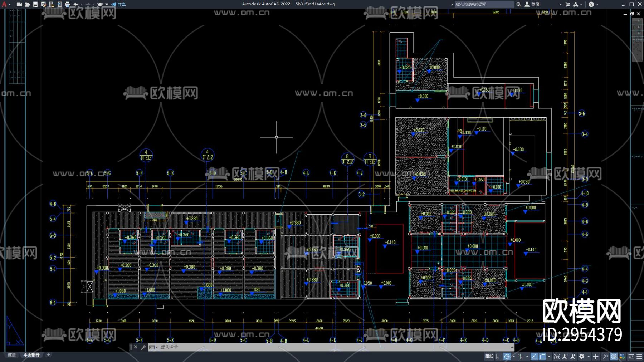Viewport: 644px width, 362px height.
Task: Close the drawing with the inner X button
Action: [639, 14]
